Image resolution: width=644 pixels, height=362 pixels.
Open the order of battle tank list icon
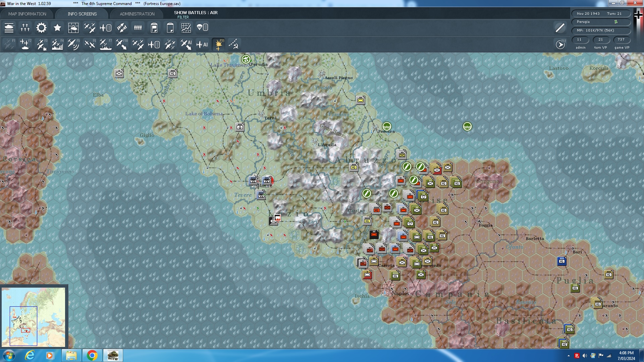point(9,27)
